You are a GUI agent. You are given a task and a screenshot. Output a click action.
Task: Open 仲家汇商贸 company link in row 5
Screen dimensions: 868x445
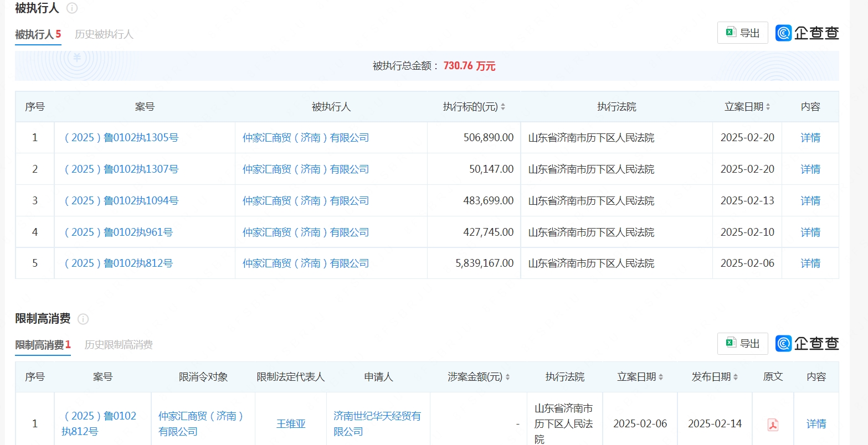pos(306,263)
